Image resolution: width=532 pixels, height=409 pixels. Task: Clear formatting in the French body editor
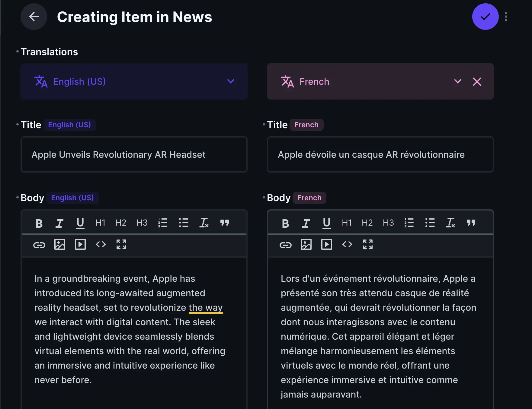click(450, 223)
